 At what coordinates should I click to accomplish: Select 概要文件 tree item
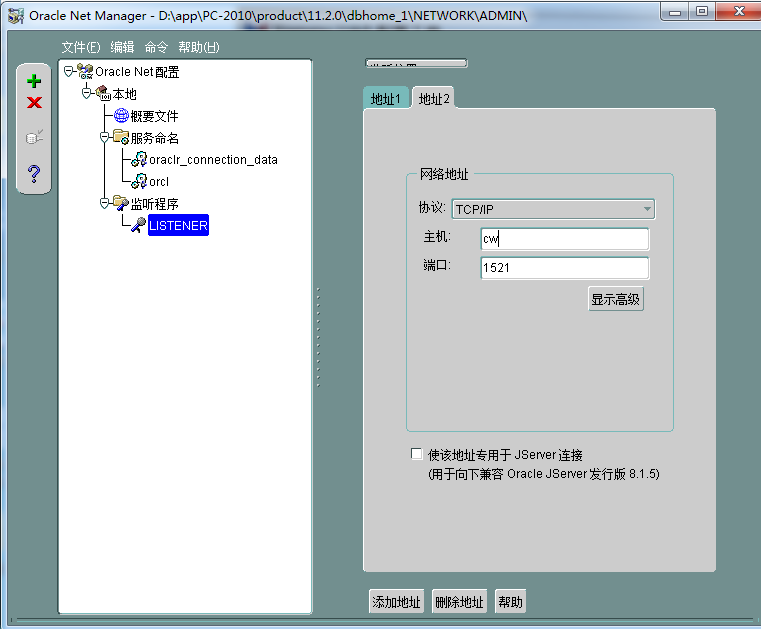(x=154, y=116)
